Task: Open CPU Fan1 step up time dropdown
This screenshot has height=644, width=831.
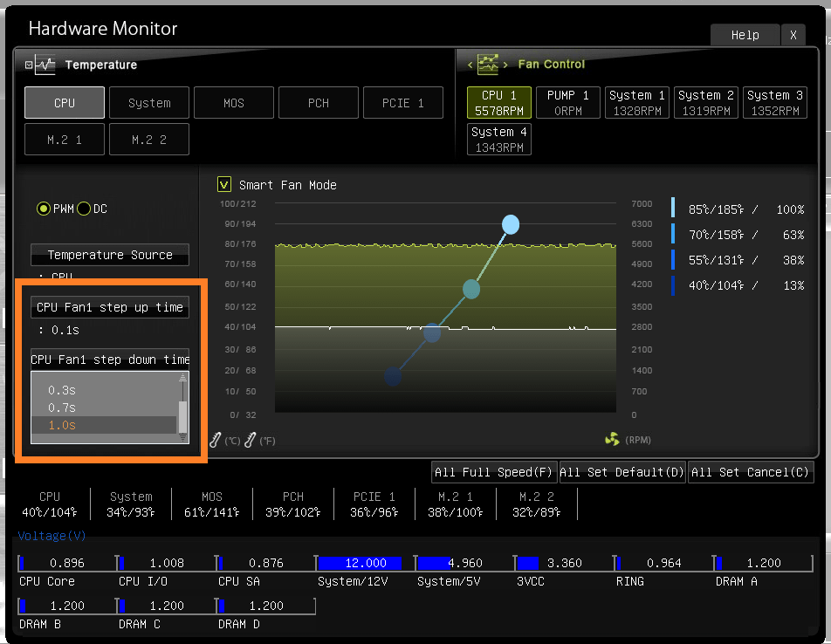Action: click(110, 307)
